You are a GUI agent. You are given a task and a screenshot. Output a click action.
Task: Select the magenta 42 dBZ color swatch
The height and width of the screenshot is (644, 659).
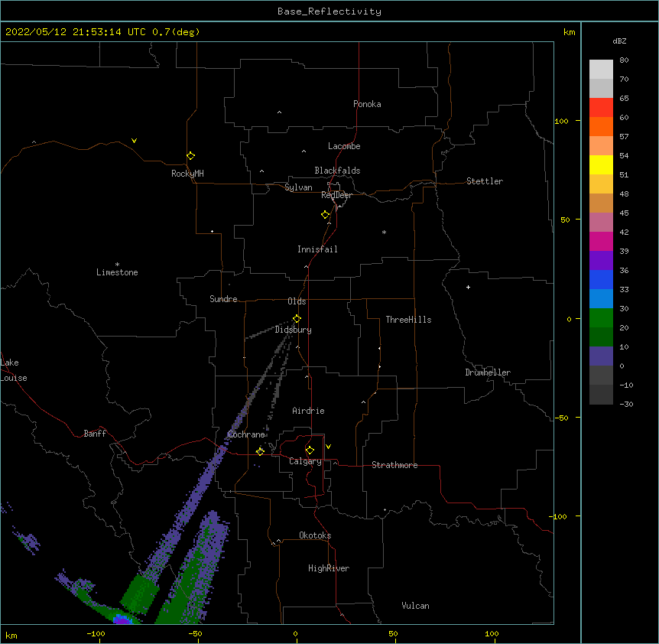point(601,241)
